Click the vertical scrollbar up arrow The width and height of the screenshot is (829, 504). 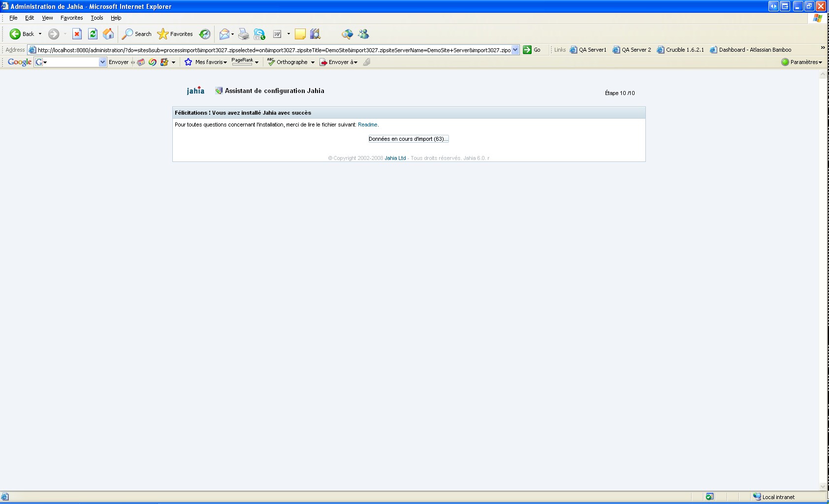coord(823,74)
